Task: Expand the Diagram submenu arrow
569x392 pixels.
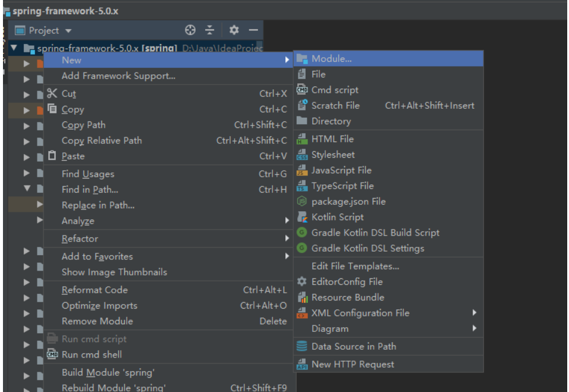Action: click(x=474, y=328)
